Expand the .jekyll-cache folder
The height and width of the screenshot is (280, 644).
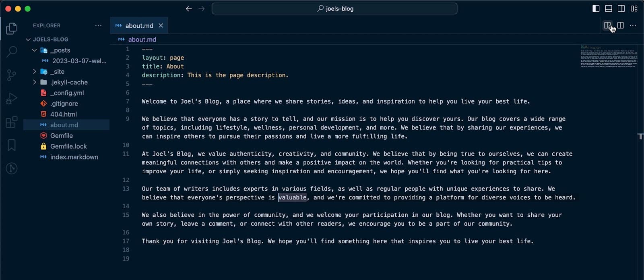[35, 82]
